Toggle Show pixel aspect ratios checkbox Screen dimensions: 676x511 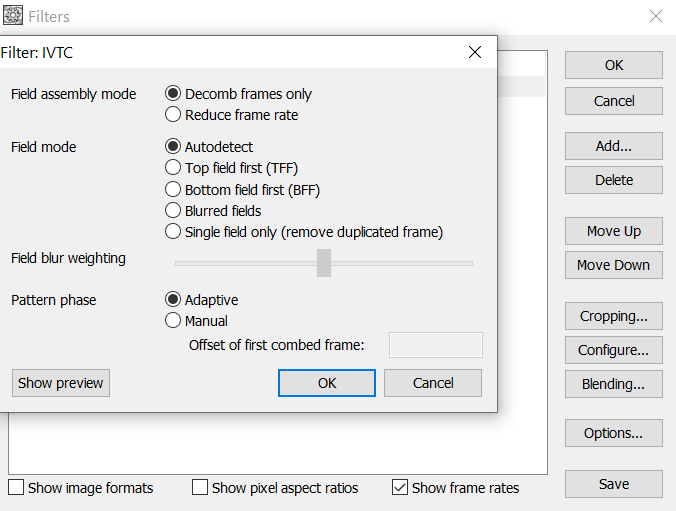click(200, 488)
